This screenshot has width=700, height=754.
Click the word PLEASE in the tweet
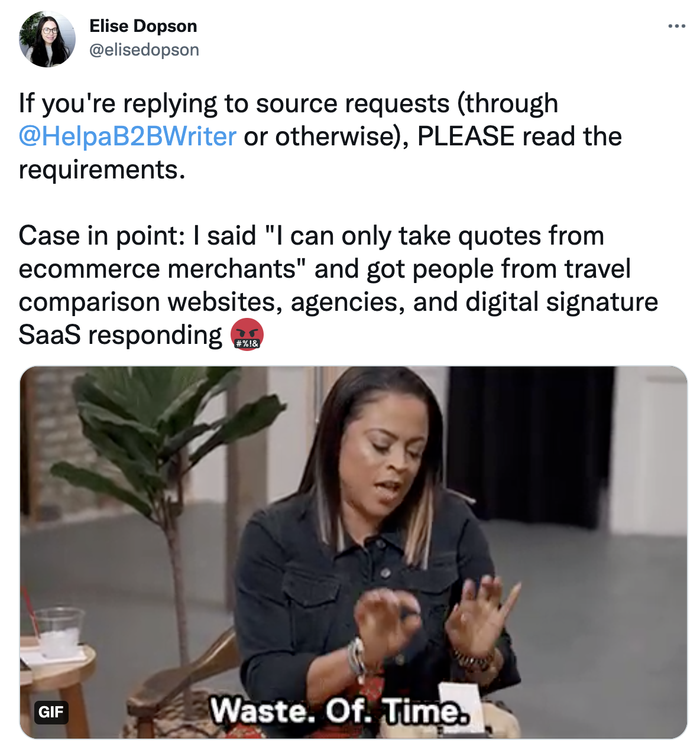pyautogui.click(x=466, y=136)
